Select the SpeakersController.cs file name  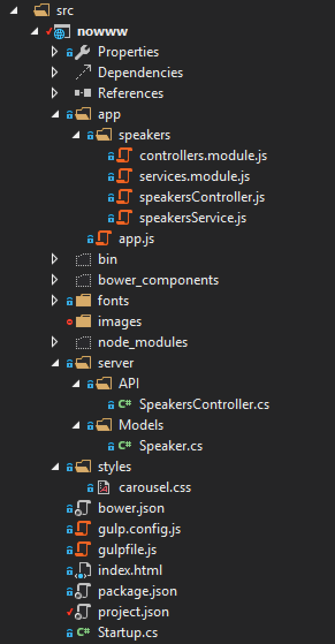click(x=204, y=404)
